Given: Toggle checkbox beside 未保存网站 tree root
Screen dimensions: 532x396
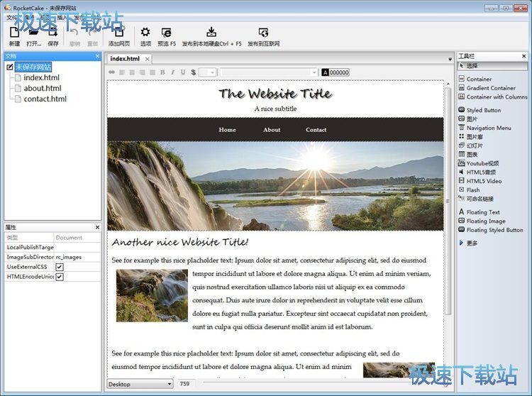Looking at the screenshot, I should [9, 67].
